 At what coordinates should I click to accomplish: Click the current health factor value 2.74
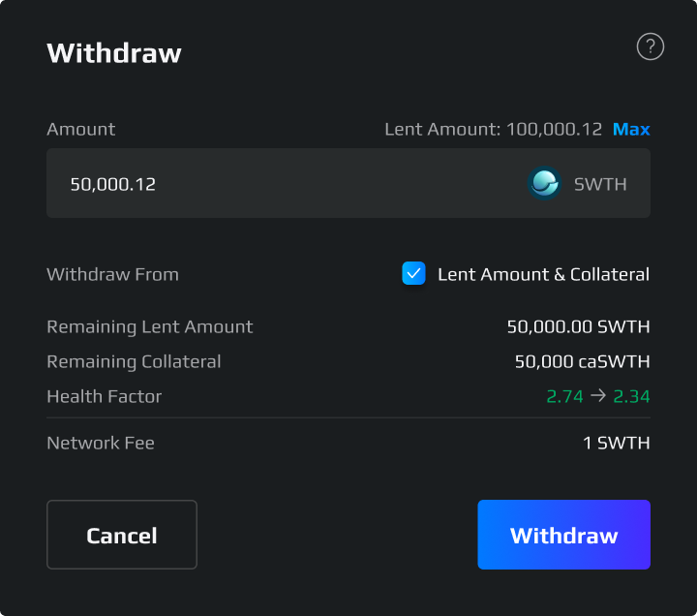563,396
